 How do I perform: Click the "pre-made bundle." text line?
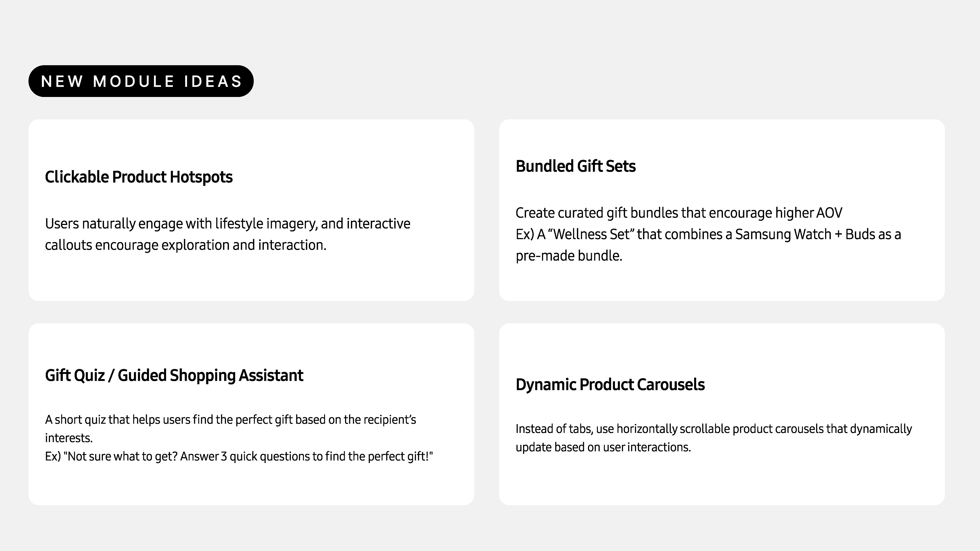tap(569, 256)
